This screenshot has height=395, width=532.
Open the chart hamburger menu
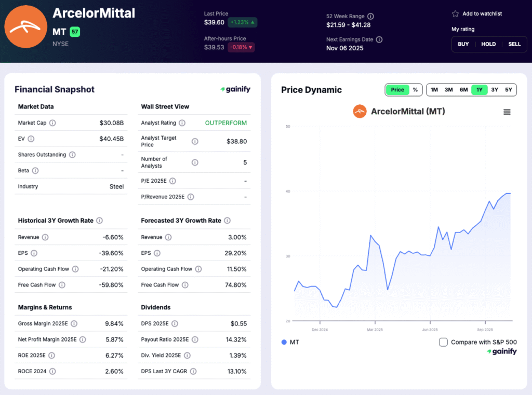tap(507, 112)
